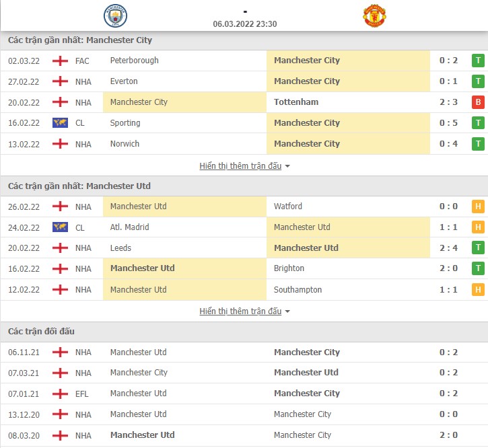Screen dimensions: 488x448
Task: Select the 06.11.21 head-to-head match row
Action: (x=244, y=352)
